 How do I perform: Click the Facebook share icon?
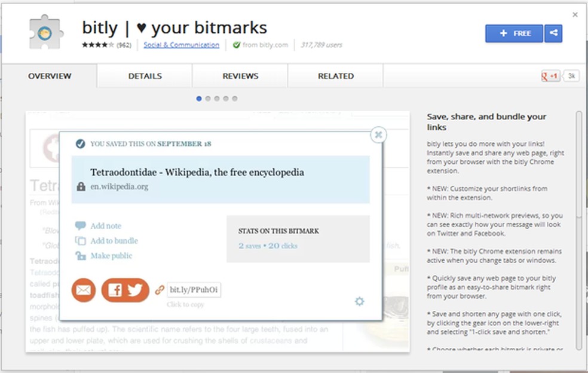(115, 290)
